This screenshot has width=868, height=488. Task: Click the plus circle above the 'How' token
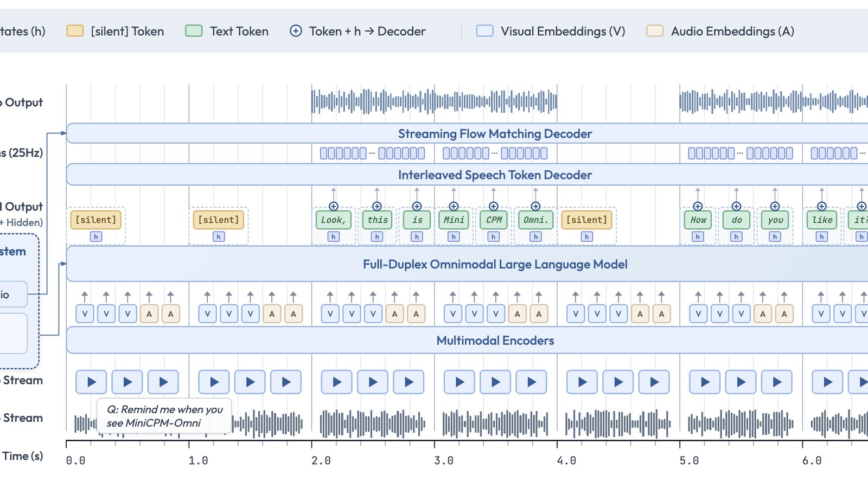(698, 206)
